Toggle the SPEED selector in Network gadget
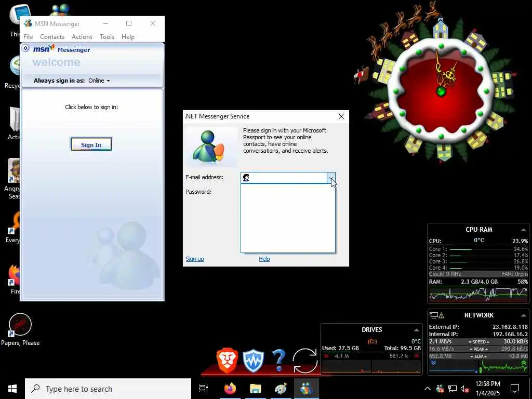The image size is (532, 399). click(x=478, y=342)
